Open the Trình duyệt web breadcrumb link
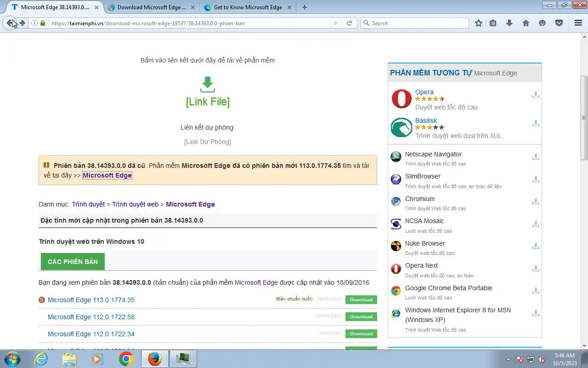The height and width of the screenshot is (368, 588). point(136,204)
